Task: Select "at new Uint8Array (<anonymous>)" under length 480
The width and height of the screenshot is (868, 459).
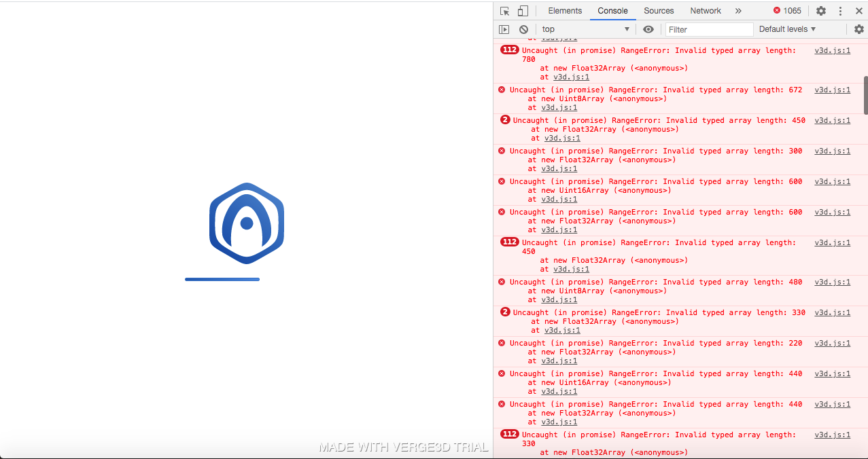Action: coord(597,291)
